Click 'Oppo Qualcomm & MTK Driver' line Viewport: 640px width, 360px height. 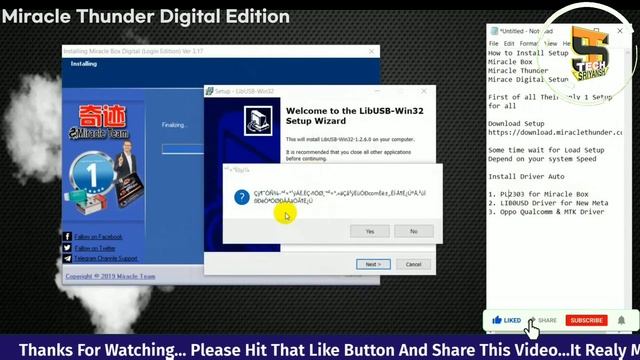546,212
